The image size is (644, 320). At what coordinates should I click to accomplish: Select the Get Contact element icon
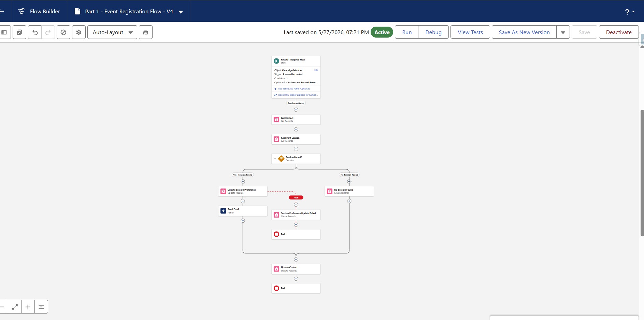(276, 120)
